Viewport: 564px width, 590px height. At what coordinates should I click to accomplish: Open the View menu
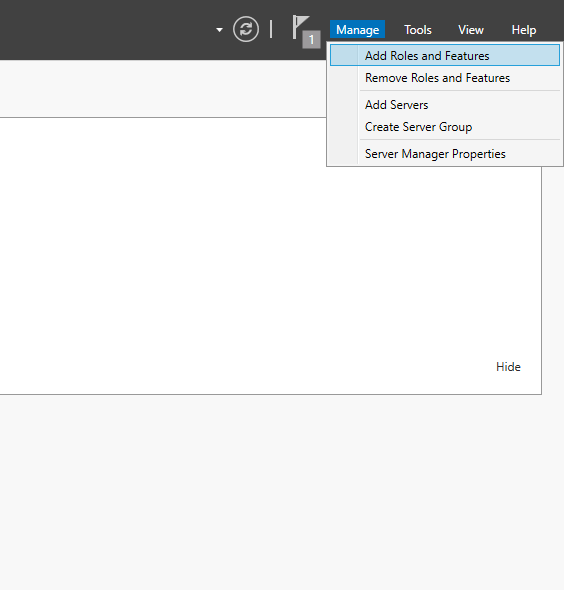(x=471, y=30)
